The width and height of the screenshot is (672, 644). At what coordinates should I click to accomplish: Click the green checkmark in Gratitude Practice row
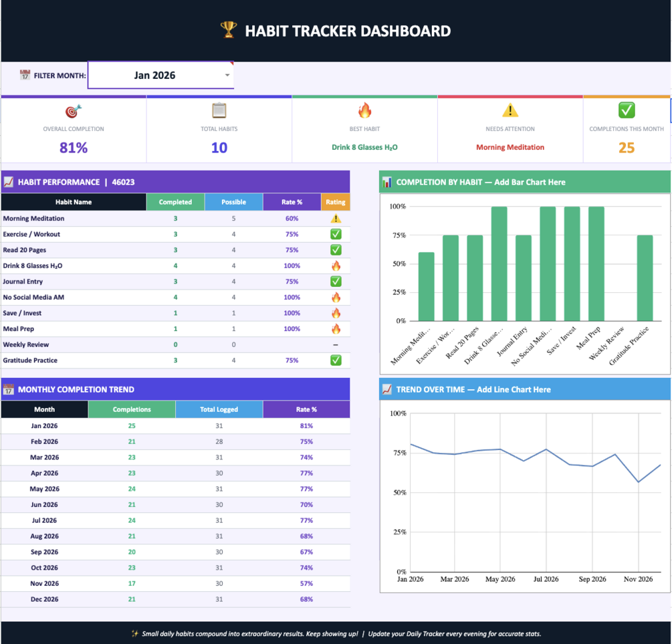pyautogui.click(x=336, y=360)
